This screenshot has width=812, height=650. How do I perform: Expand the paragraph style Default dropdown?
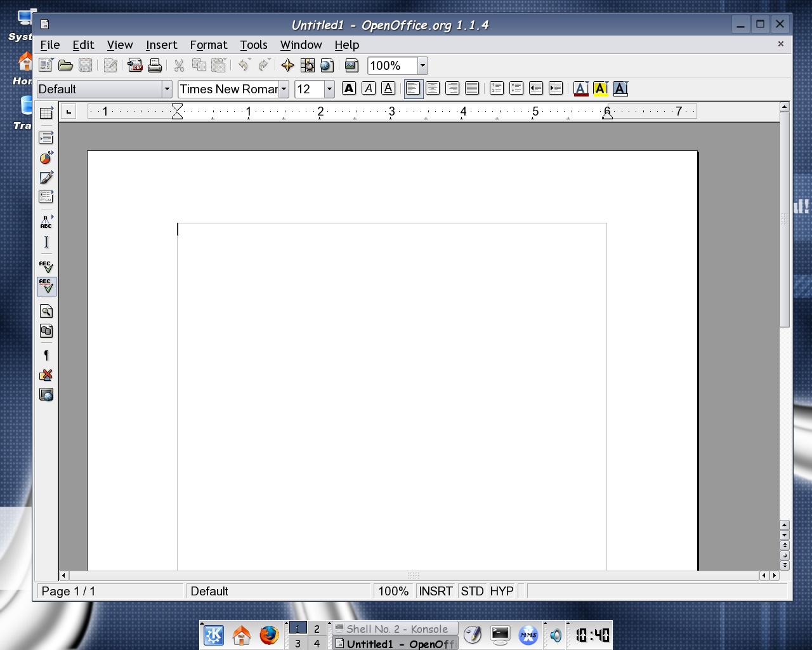point(167,89)
